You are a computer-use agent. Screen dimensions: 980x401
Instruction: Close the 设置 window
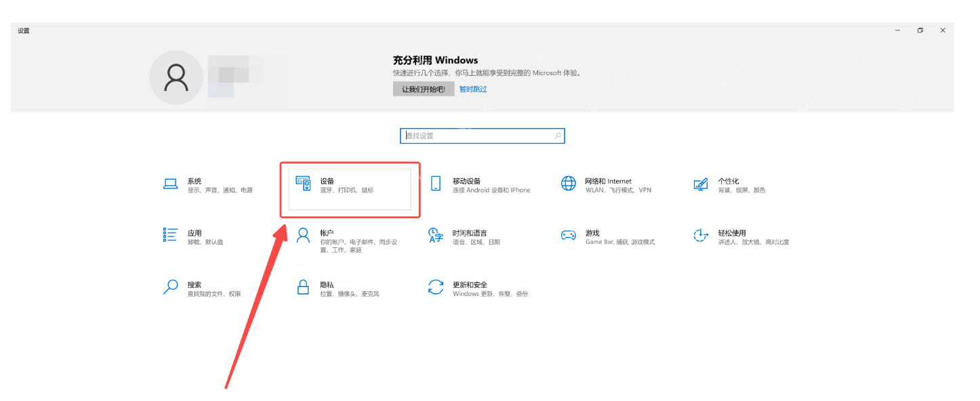(x=943, y=30)
